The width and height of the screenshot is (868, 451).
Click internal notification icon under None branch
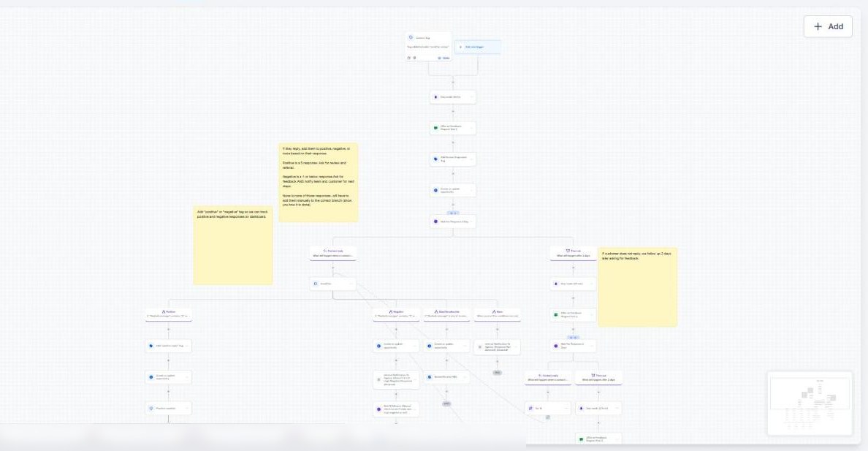click(x=480, y=346)
